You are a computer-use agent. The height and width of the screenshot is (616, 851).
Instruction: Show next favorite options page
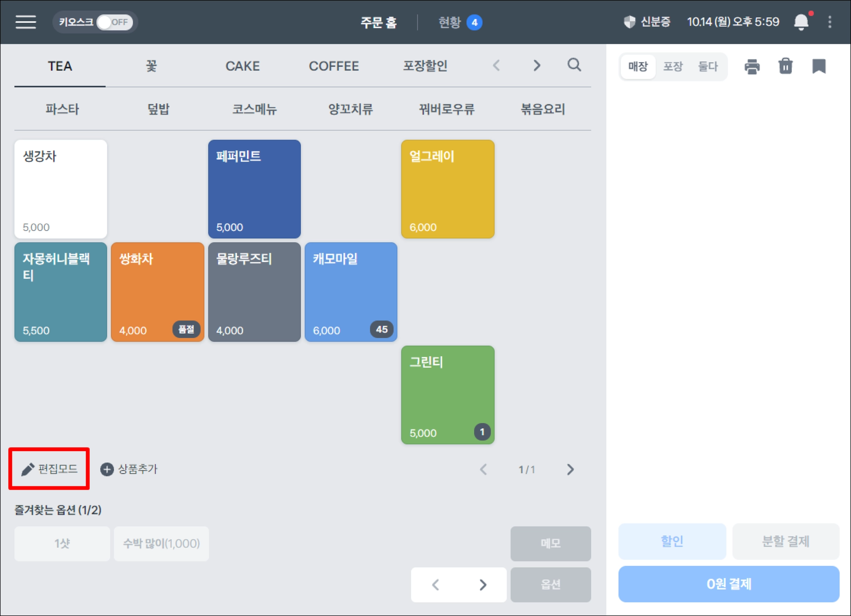(482, 585)
